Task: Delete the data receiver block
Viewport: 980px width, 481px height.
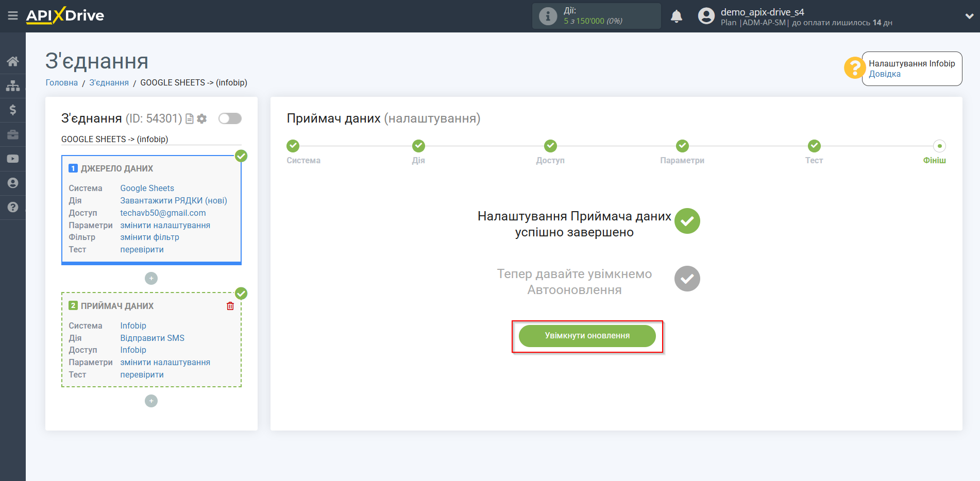Action: (230, 306)
